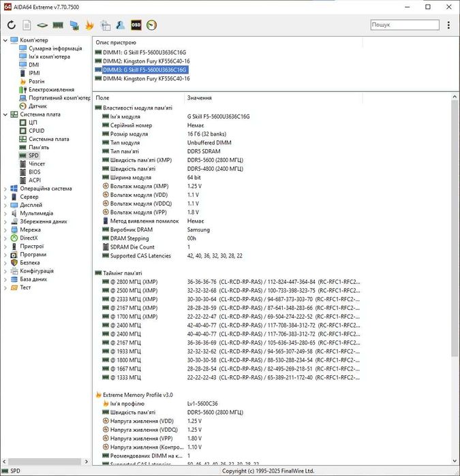
Task: Select DIMM3: G Skill F5-5600U3636C16G row
Action: (x=144, y=70)
